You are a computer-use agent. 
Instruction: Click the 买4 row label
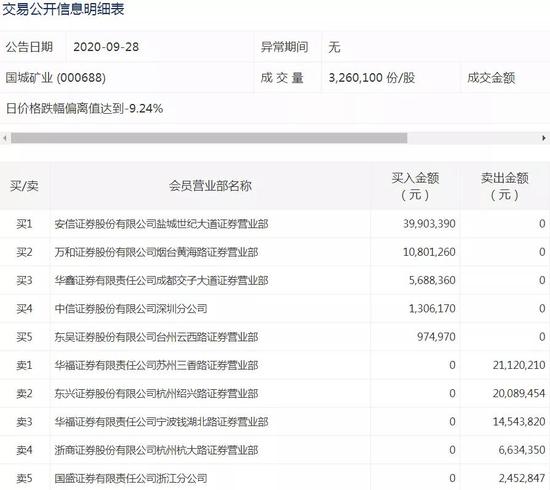[24, 309]
